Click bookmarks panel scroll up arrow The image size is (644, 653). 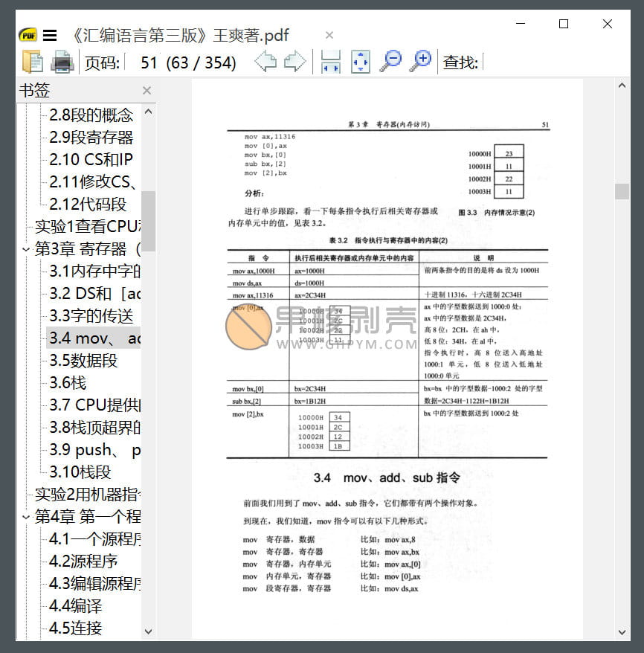click(x=148, y=112)
